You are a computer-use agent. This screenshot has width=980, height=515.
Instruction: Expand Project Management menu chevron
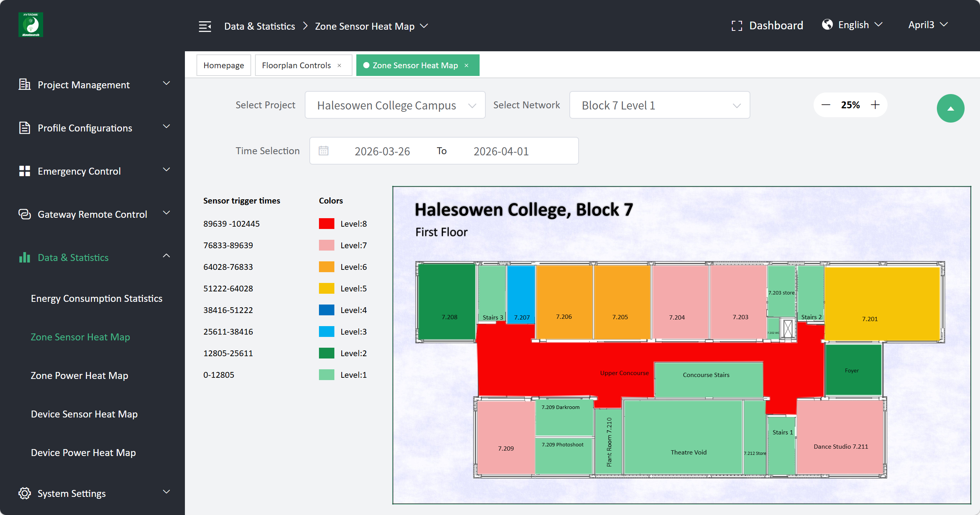pyautogui.click(x=166, y=83)
